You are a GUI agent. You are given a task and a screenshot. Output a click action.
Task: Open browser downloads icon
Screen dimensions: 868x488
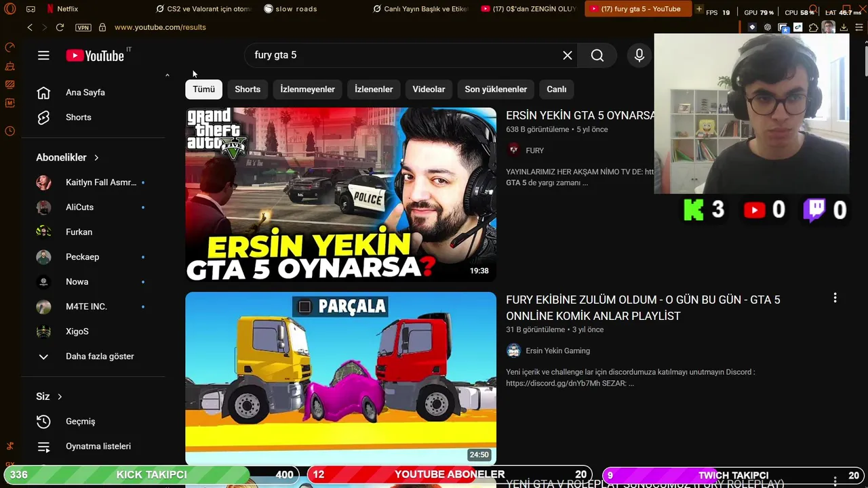(844, 27)
